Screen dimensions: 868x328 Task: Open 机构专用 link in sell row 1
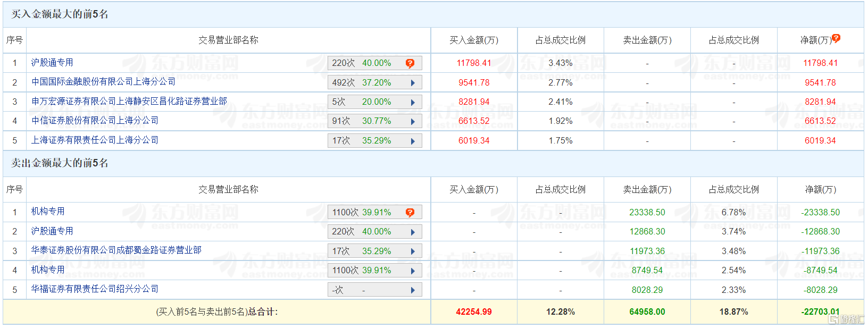point(48,212)
